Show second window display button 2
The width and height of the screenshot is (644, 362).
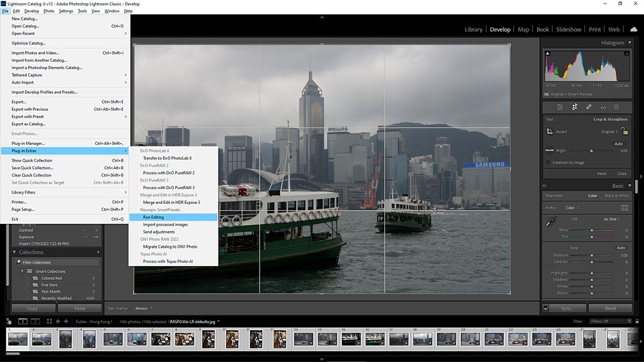coord(36,322)
